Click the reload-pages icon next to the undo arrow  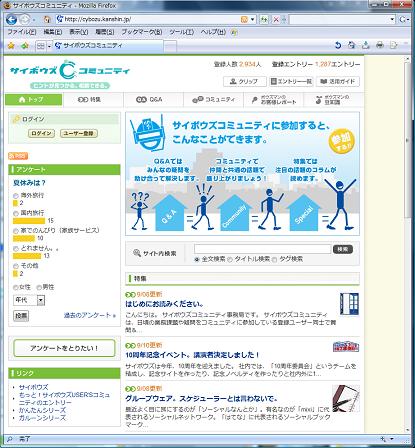pyautogui.click(x=352, y=45)
